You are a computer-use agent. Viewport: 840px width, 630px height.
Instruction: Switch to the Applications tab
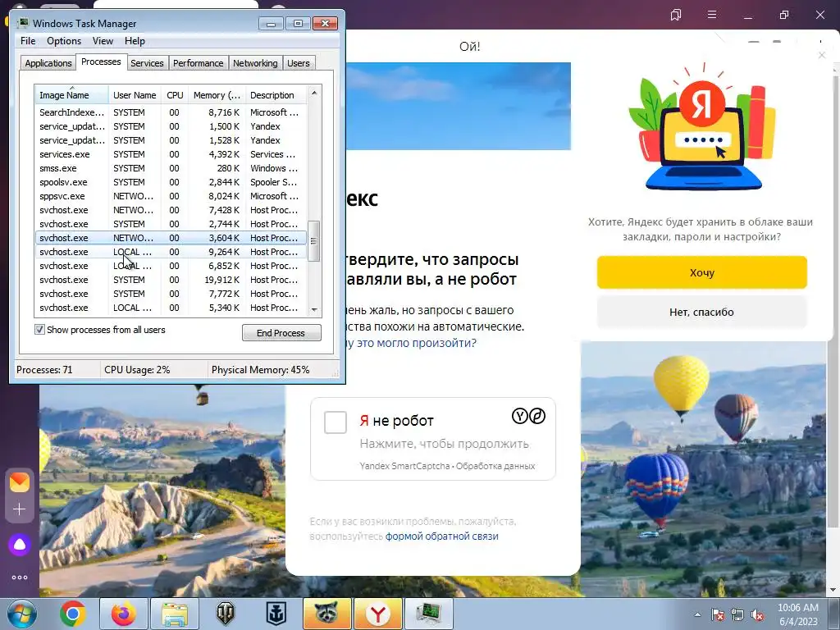(48, 63)
